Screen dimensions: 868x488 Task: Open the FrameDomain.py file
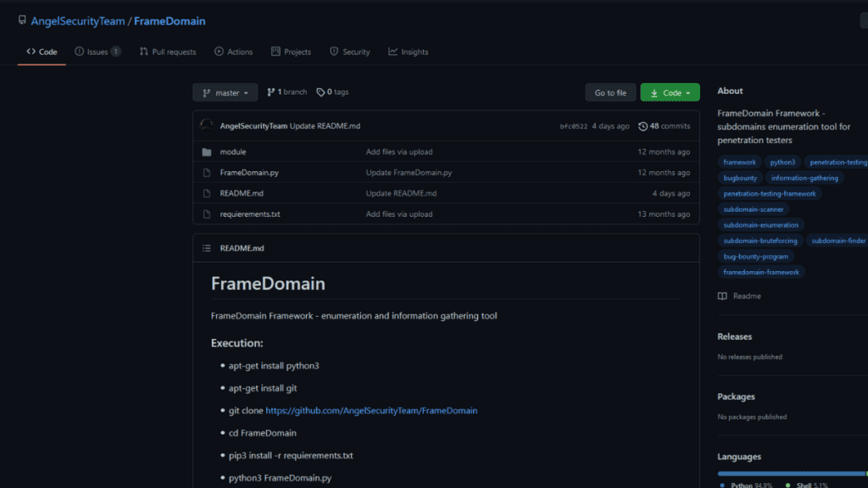click(x=249, y=173)
